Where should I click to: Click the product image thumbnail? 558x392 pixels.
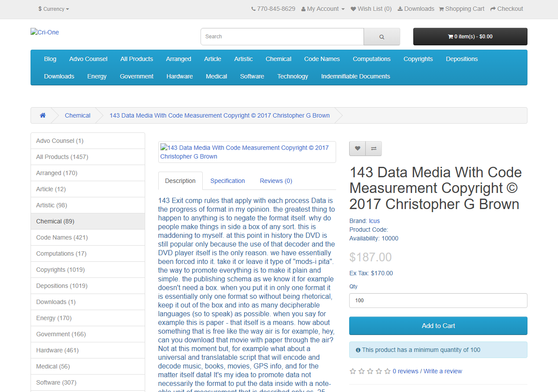(x=247, y=152)
